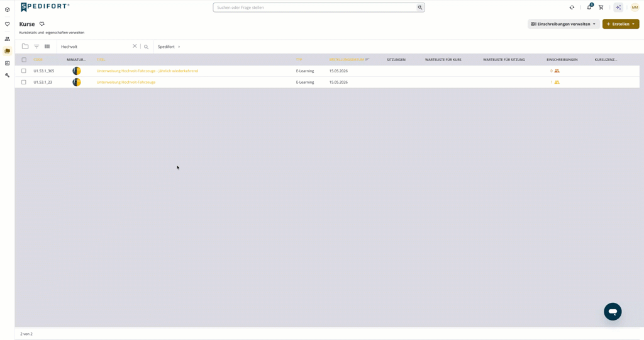Open the users section in left sidebar

point(7,39)
